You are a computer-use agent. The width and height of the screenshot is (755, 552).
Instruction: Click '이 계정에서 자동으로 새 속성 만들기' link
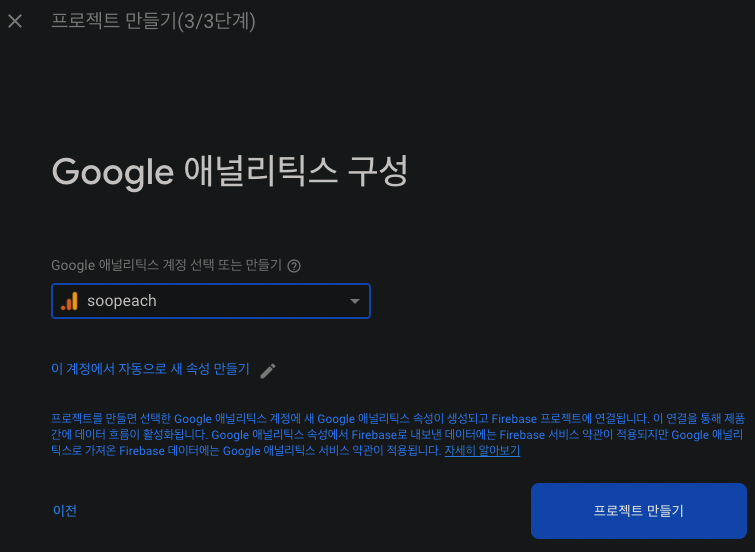150,369
